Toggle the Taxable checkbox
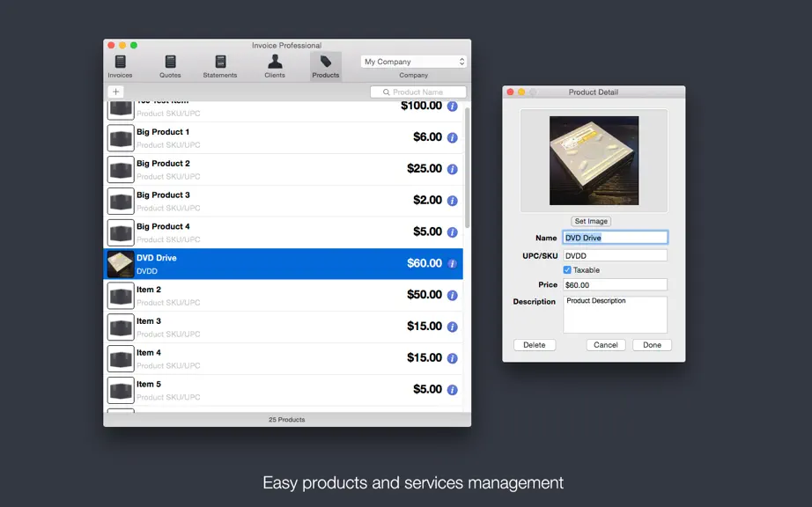The image size is (812, 507). tap(567, 270)
